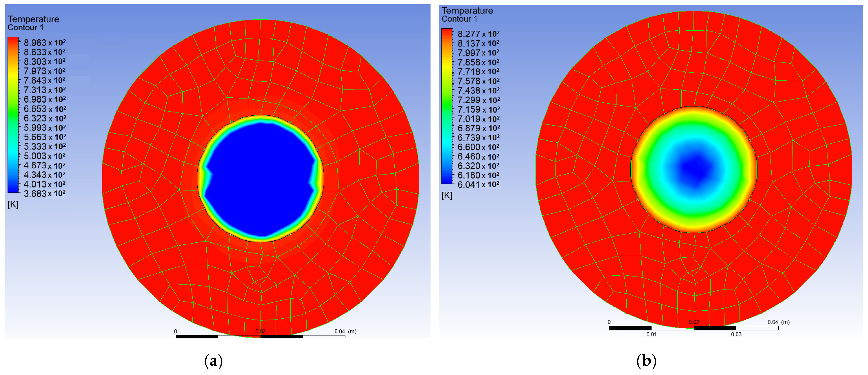Click the Temperature title in panel (a)
This screenshot has height=375, width=868.
[33, 19]
